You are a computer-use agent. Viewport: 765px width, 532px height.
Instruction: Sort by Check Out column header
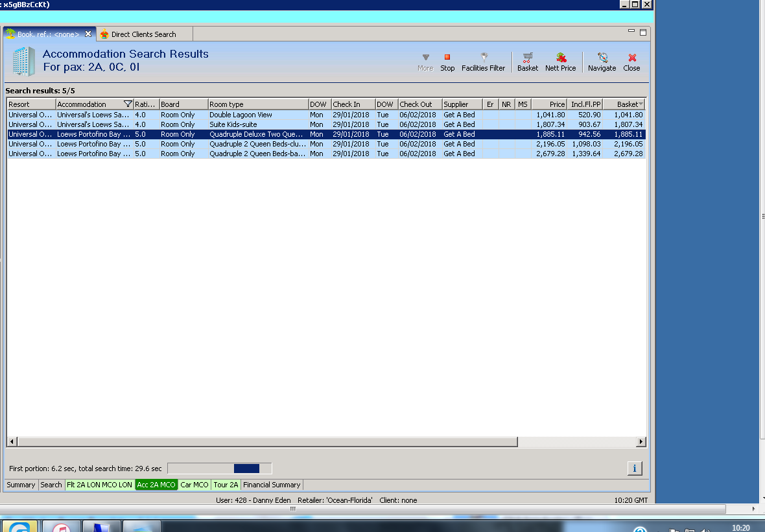point(420,104)
